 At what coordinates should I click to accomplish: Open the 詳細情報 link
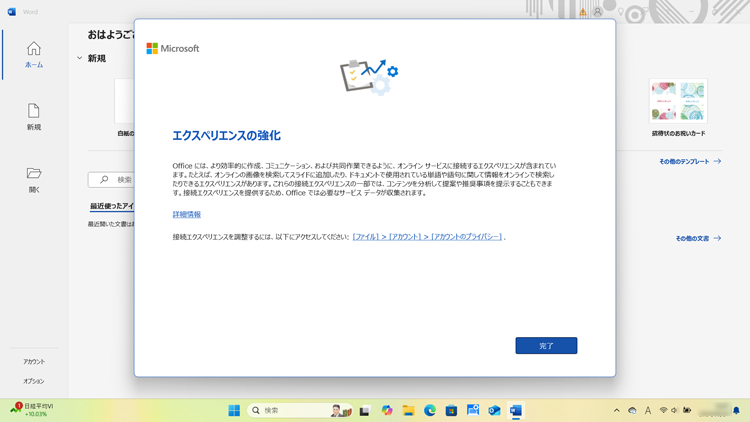(x=186, y=215)
